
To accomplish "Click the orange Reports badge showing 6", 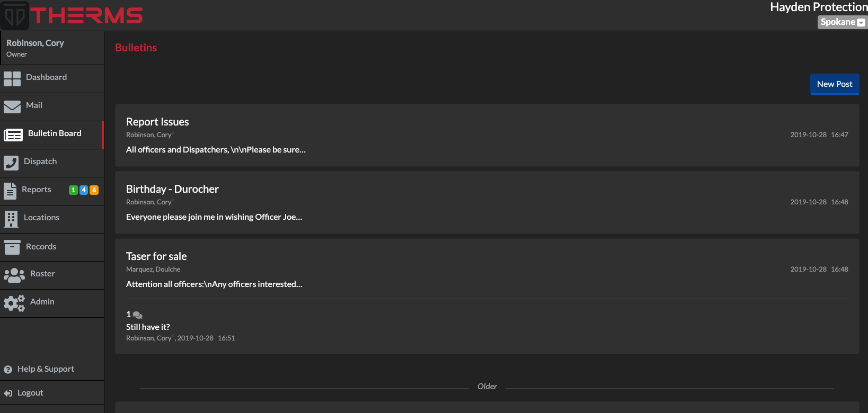I will pos(94,190).
